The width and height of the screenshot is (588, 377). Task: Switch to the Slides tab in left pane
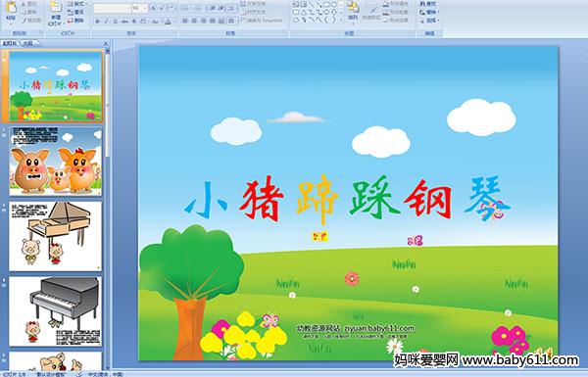click(x=10, y=43)
